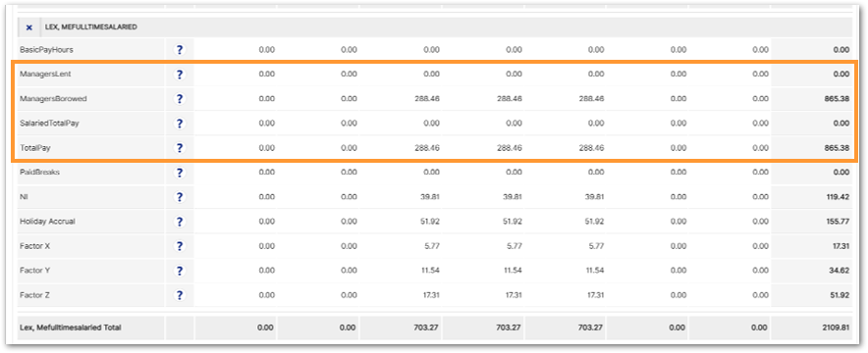Open the question mark for Factor Y

coord(179,271)
